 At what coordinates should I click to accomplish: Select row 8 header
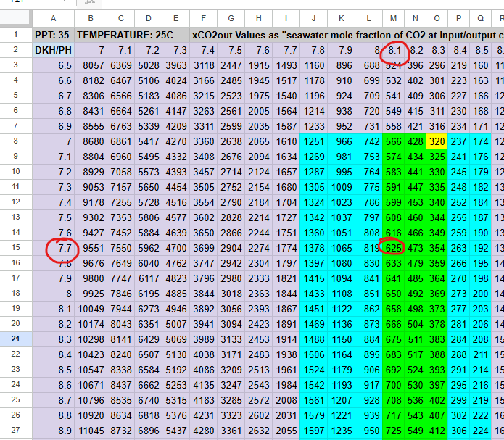pyautogui.click(x=15, y=142)
